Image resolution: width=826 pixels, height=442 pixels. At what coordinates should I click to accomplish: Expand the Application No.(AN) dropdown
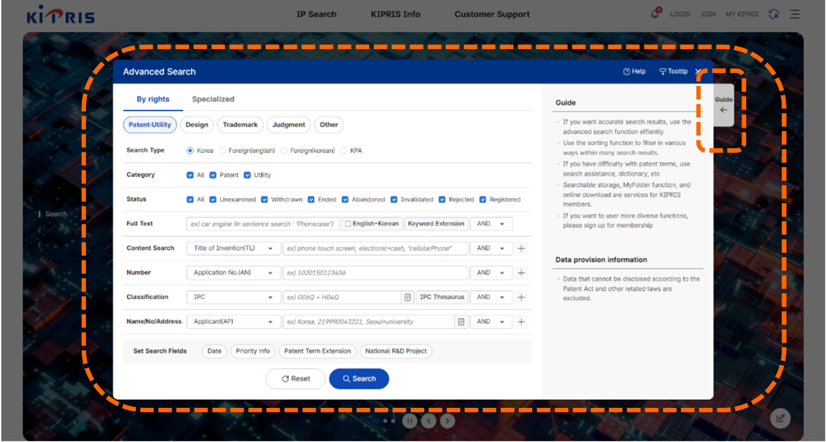pos(232,273)
